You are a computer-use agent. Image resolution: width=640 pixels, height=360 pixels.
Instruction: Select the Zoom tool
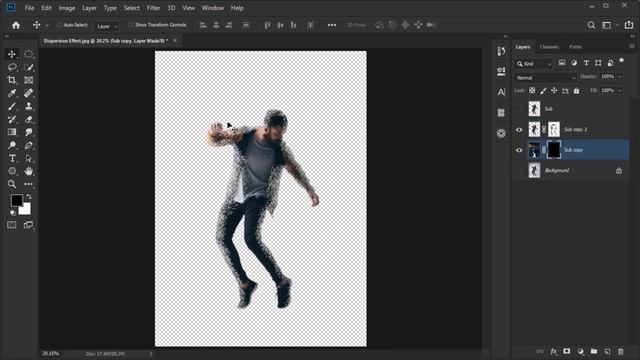(x=12, y=184)
